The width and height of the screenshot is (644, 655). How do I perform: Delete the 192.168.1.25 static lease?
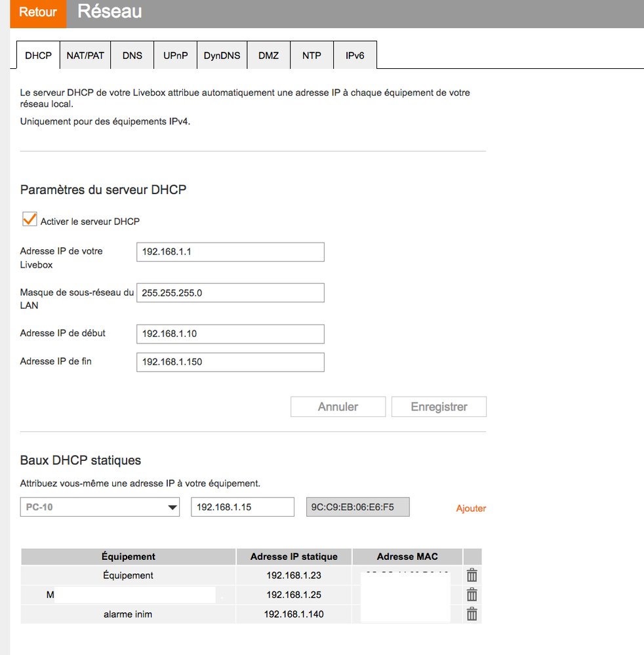point(472,595)
